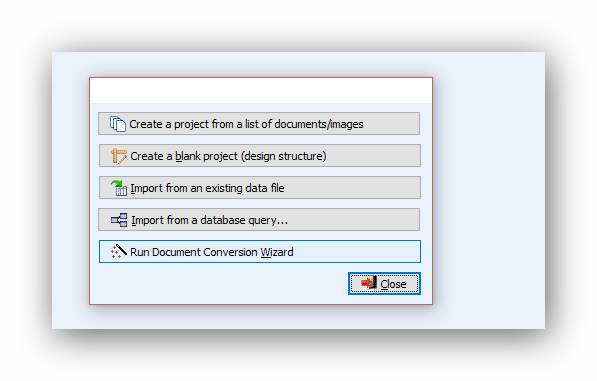Create a project from a list of documents/images

pos(259,124)
